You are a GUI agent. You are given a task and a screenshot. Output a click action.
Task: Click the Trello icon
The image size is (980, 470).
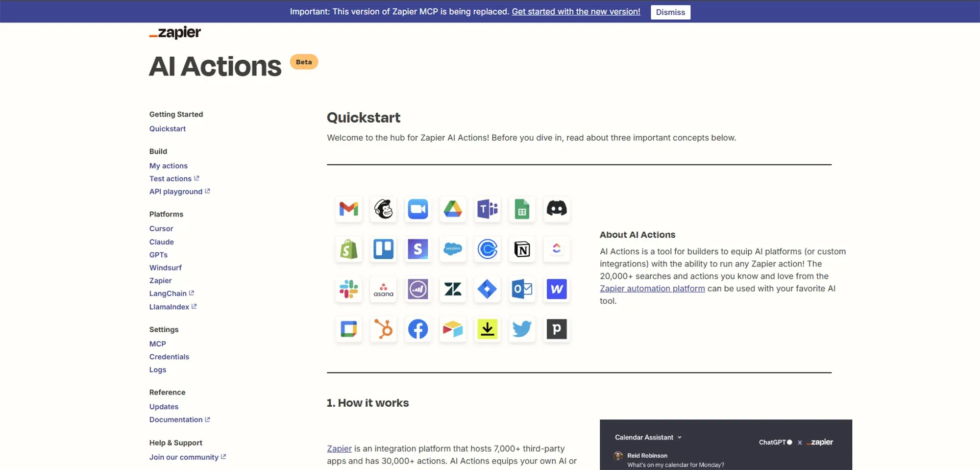pos(383,250)
